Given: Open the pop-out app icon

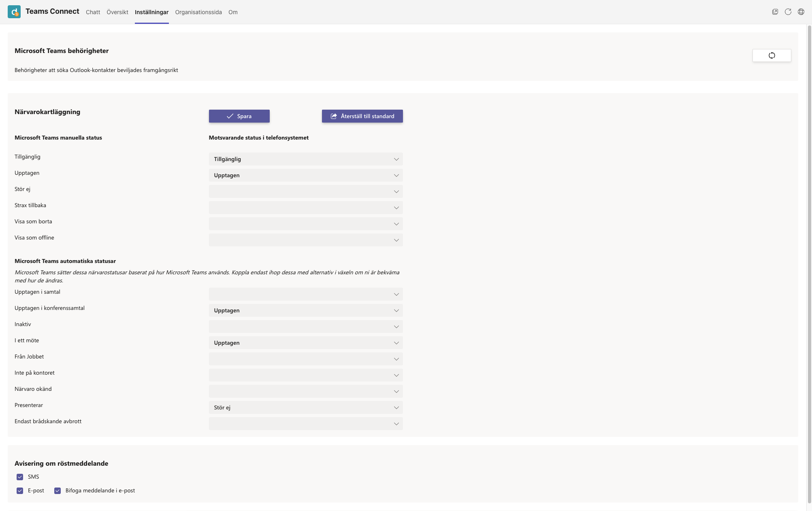Looking at the screenshot, I should [775, 12].
